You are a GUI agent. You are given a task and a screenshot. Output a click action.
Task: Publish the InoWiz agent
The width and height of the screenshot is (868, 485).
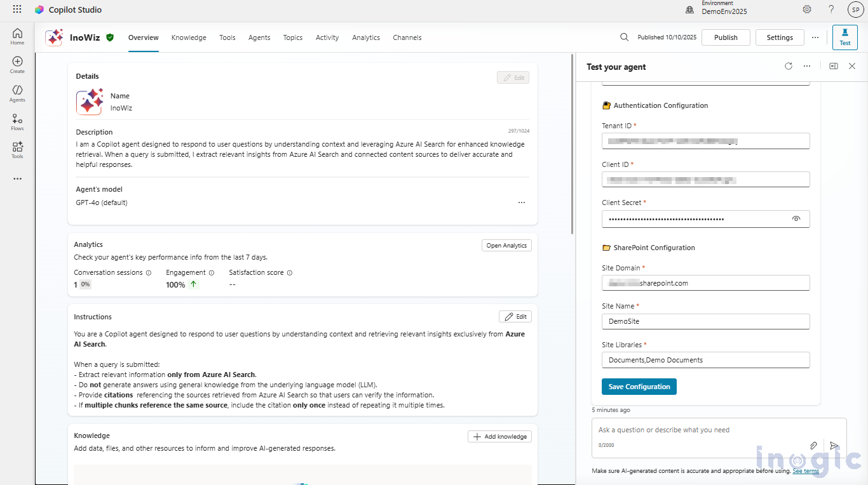[726, 37]
